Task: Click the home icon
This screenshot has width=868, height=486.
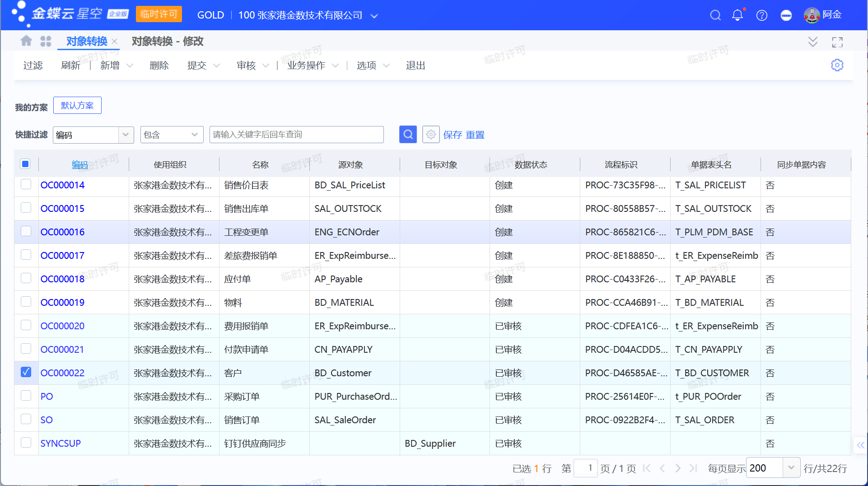Action: [x=26, y=41]
